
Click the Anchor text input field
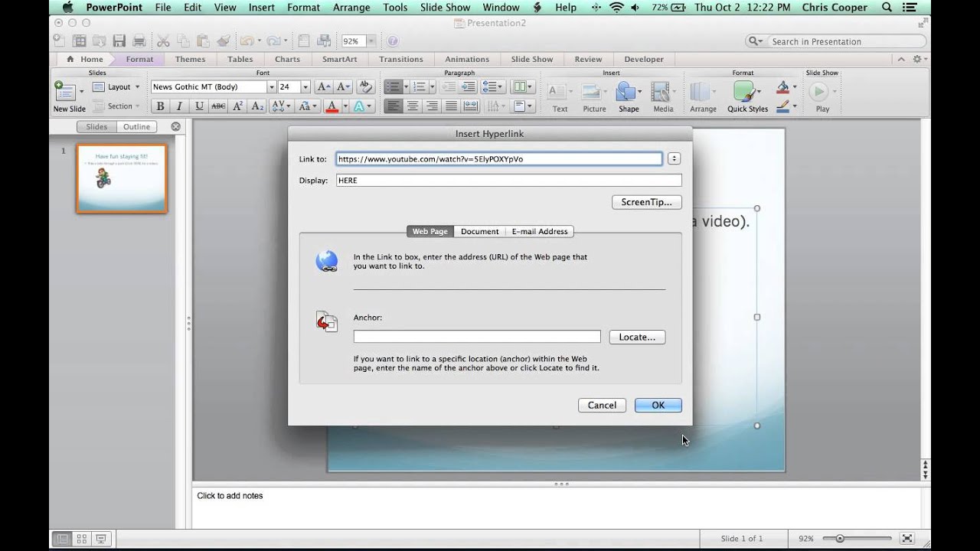[x=477, y=337]
